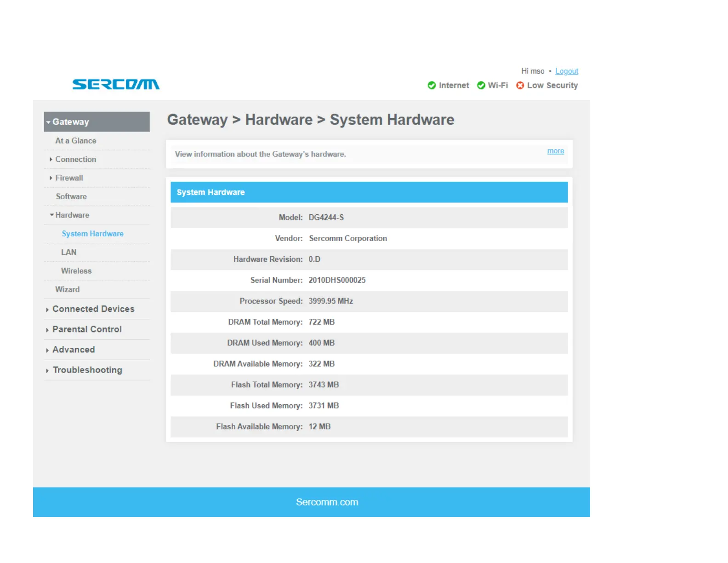Expand the Connection submenu

point(75,159)
